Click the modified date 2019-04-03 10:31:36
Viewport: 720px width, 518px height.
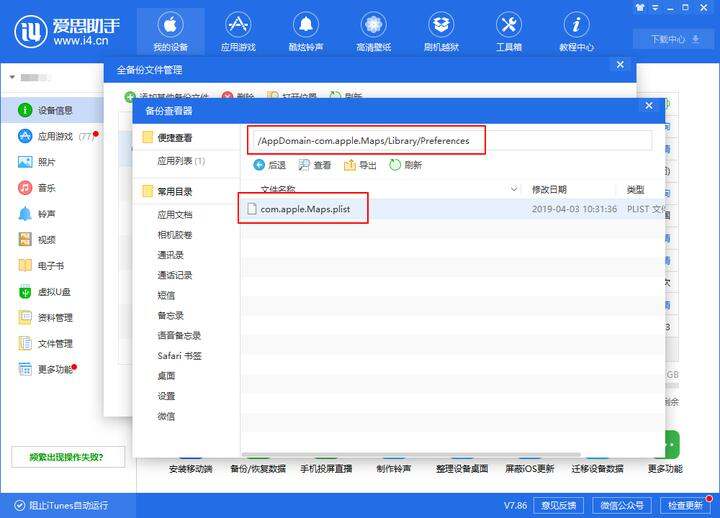coord(574,209)
